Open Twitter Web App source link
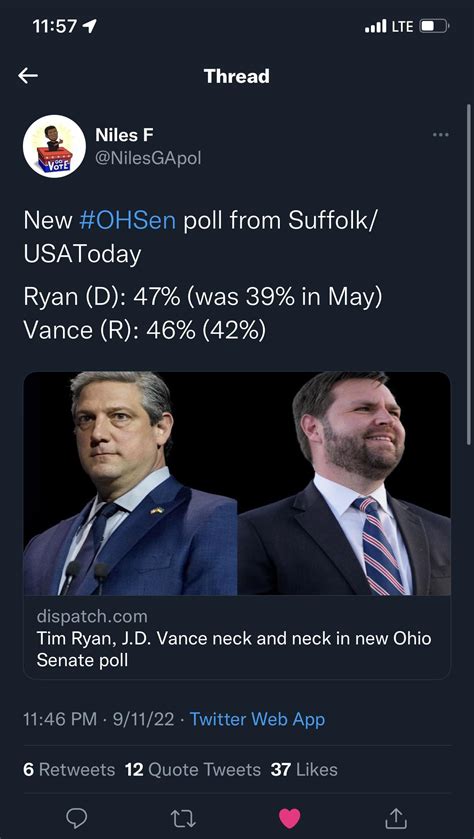This screenshot has height=839, width=474. pos(257,719)
